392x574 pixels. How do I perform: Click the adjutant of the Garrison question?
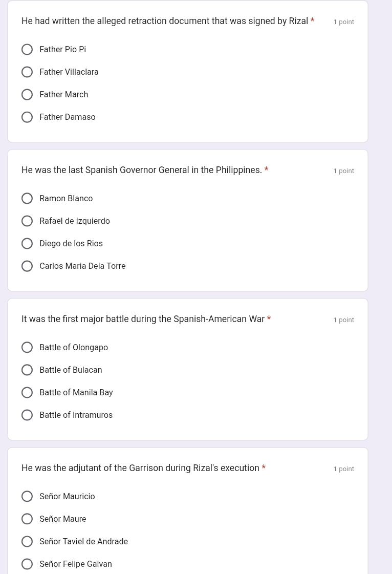coord(140,469)
